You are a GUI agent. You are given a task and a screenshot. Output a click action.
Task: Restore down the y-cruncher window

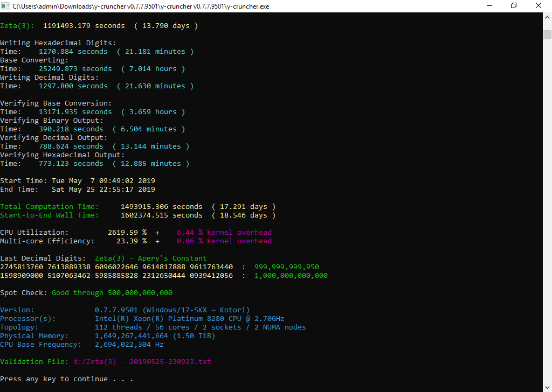click(514, 6)
